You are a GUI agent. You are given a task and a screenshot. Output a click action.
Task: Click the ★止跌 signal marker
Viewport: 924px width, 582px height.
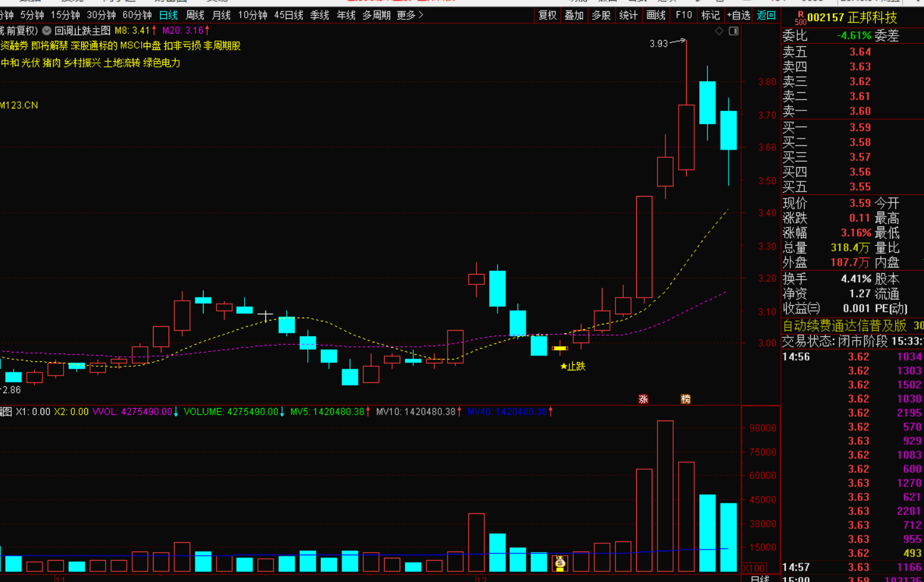[573, 366]
